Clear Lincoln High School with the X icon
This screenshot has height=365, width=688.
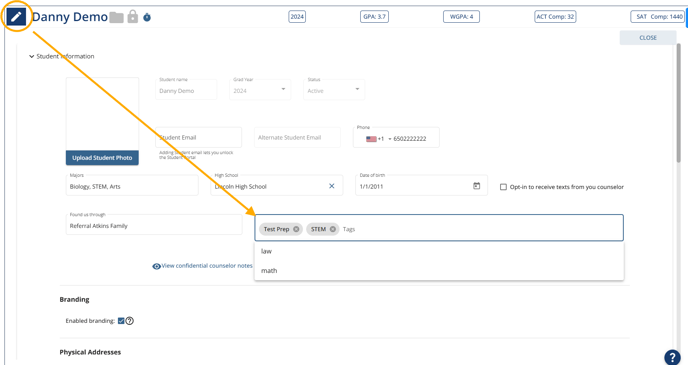pos(332,186)
